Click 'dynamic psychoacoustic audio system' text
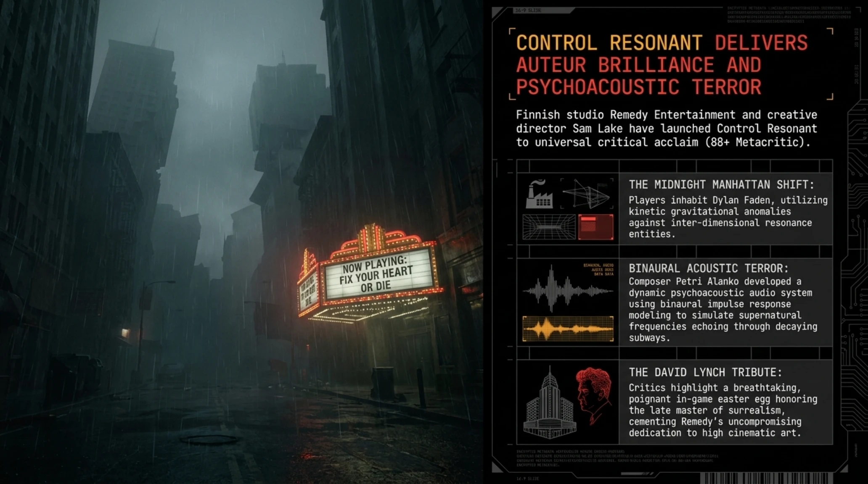Viewport: 868px width, 484px height. [x=720, y=293]
